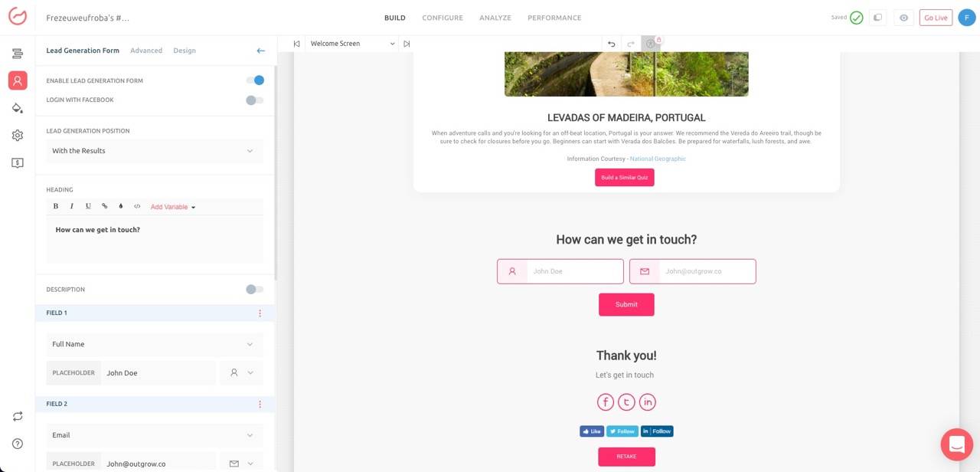Click the Facebook circle icon
This screenshot has height=472, width=980.
(606, 402)
